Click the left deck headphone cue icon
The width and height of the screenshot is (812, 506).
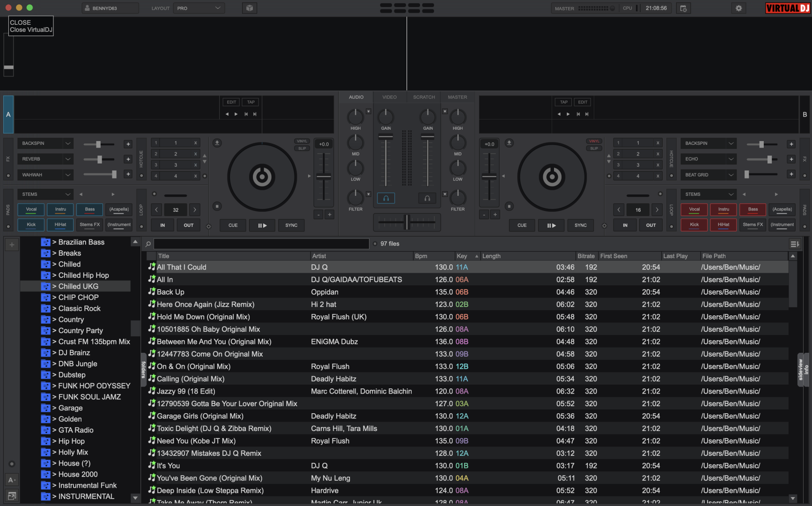tap(386, 198)
